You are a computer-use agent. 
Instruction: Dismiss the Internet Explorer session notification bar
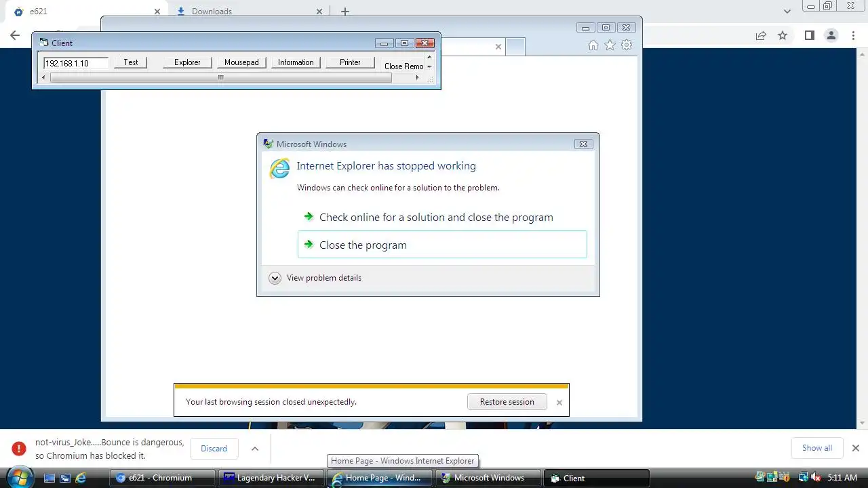click(x=559, y=403)
